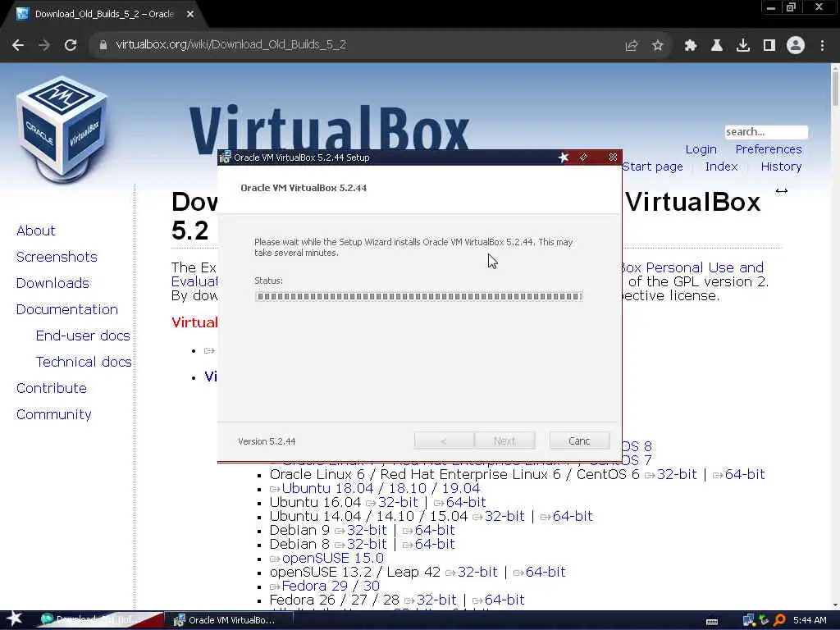Go back in the browser
Screen dimensions: 840x630
pyautogui.click(x=18, y=46)
